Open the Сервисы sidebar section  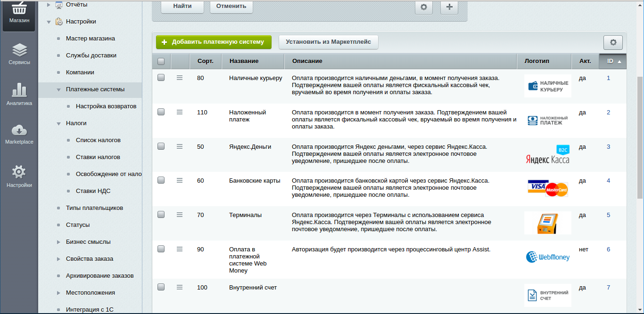click(x=19, y=54)
